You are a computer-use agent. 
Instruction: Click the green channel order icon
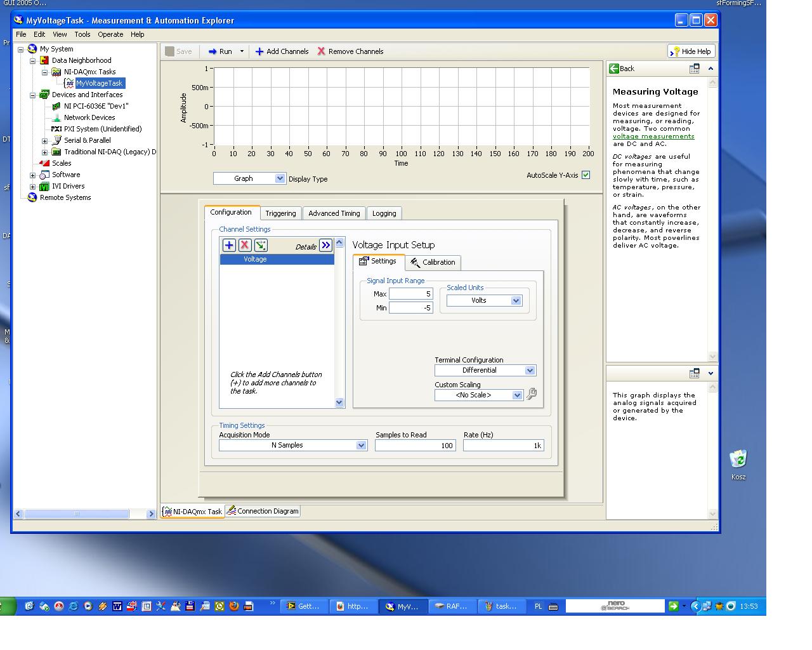[261, 245]
